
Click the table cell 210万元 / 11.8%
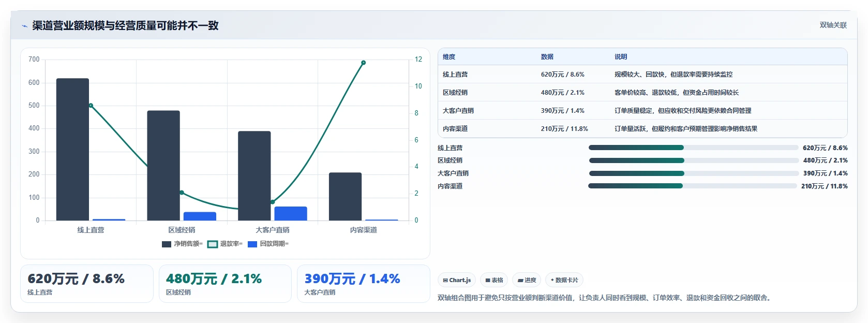[564, 129]
